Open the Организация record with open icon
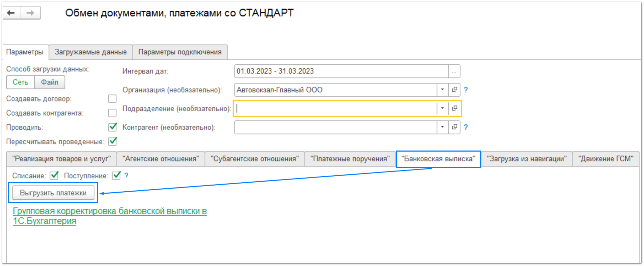 (x=454, y=90)
